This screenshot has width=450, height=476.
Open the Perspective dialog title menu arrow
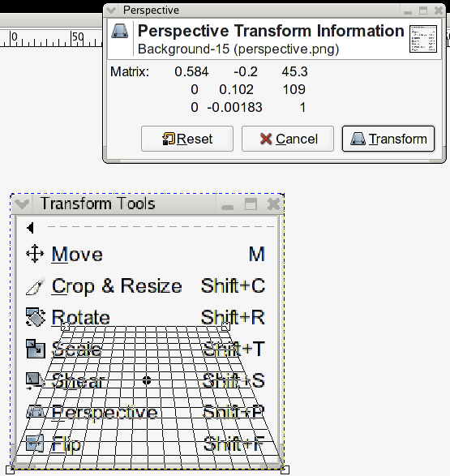pos(111,11)
